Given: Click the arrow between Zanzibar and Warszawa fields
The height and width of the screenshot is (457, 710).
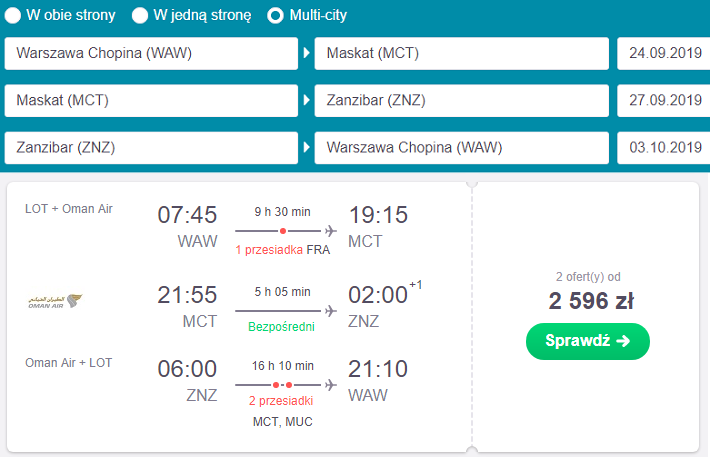Looking at the screenshot, I should click(x=306, y=147).
